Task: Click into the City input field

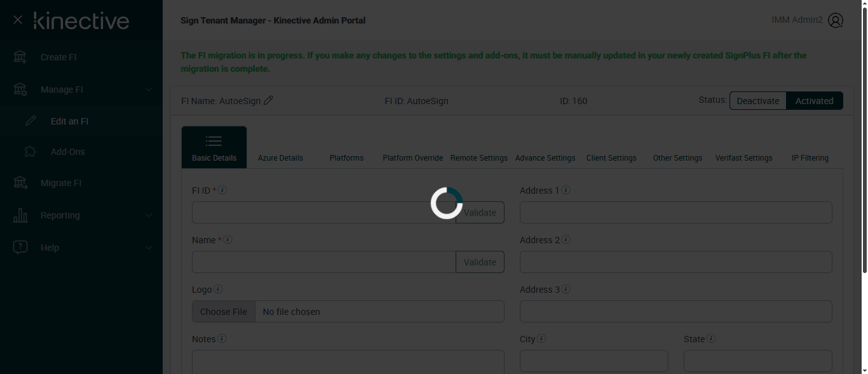Action: pyautogui.click(x=593, y=361)
